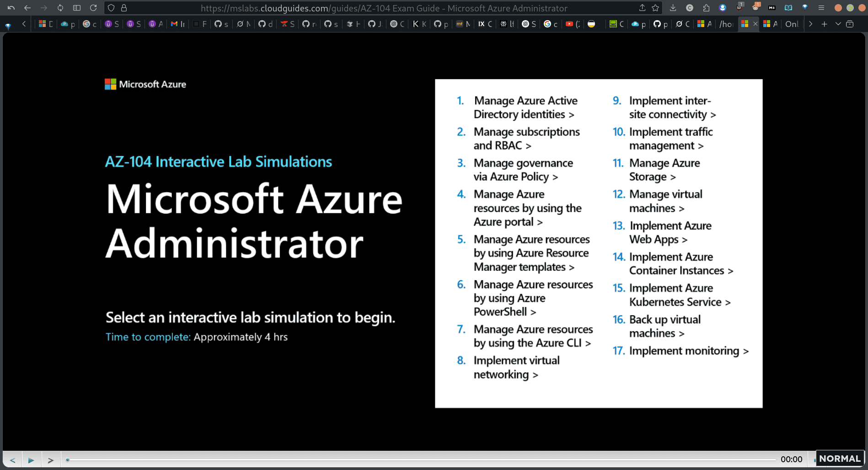Switch to the 'Onl' tab

[x=792, y=24]
